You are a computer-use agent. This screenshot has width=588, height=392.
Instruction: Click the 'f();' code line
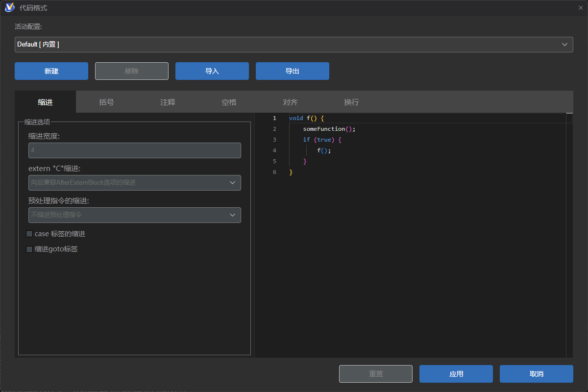(324, 150)
